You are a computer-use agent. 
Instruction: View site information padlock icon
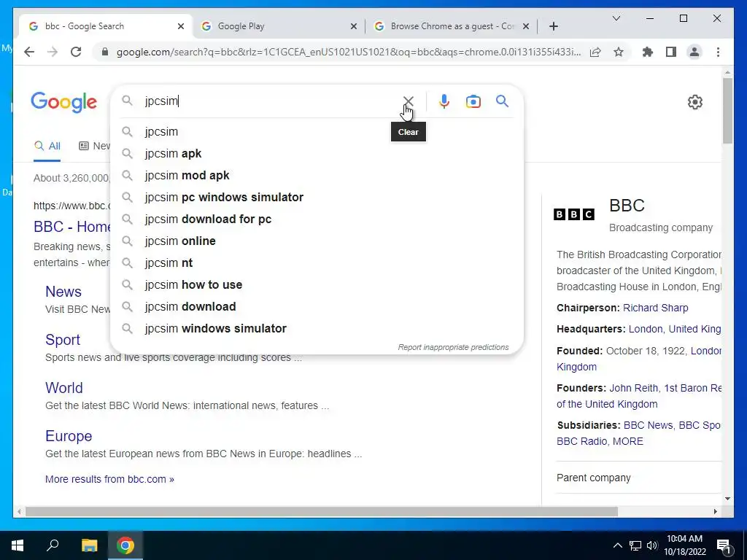point(105,52)
